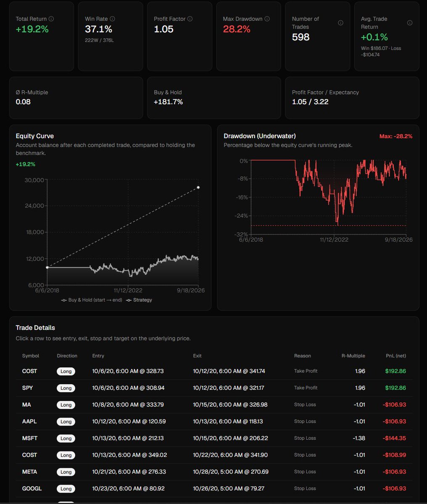The image size is (427, 504).
Task: Click the Long badge in the GOOGL row
Action: (66, 489)
